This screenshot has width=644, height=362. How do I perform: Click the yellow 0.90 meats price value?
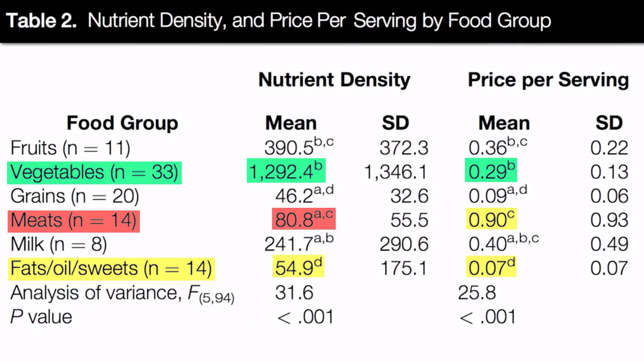tap(491, 219)
